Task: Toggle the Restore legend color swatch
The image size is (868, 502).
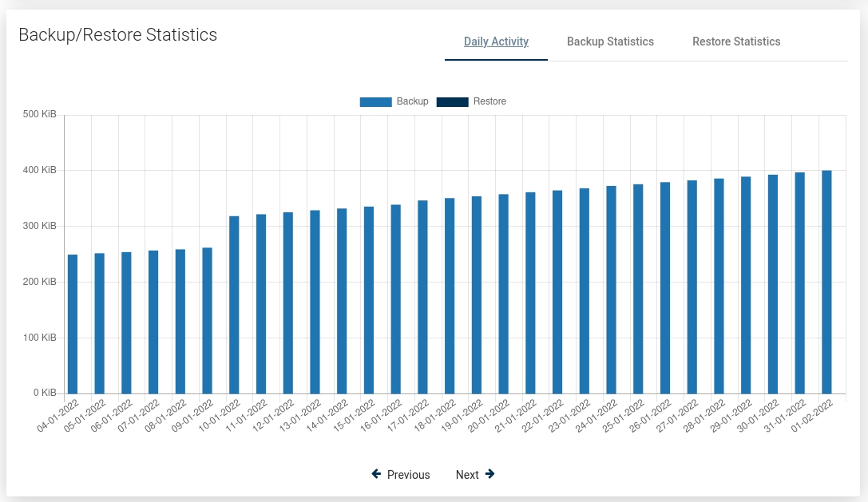Action: [452, 101]
